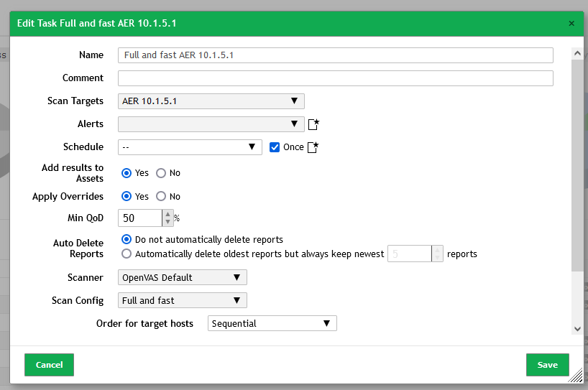588x390 pixels.
Task: Select No for Add results to Assets
Action: point(161,173)
